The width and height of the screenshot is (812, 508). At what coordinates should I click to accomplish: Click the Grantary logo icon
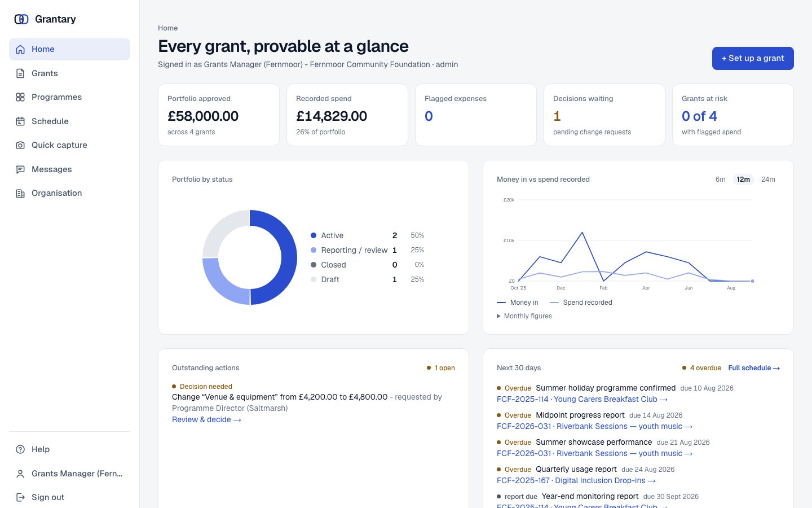pyautogui.click(x=21, y=19)
